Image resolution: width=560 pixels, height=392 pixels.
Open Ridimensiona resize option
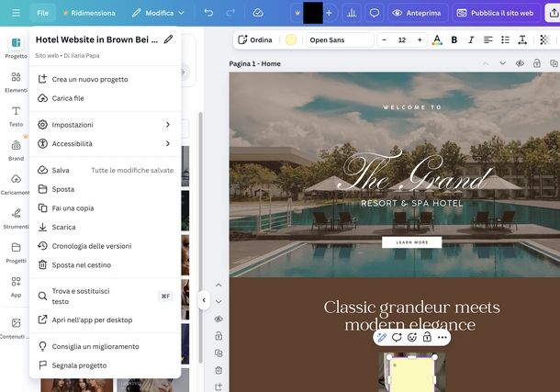click(89, 13)
